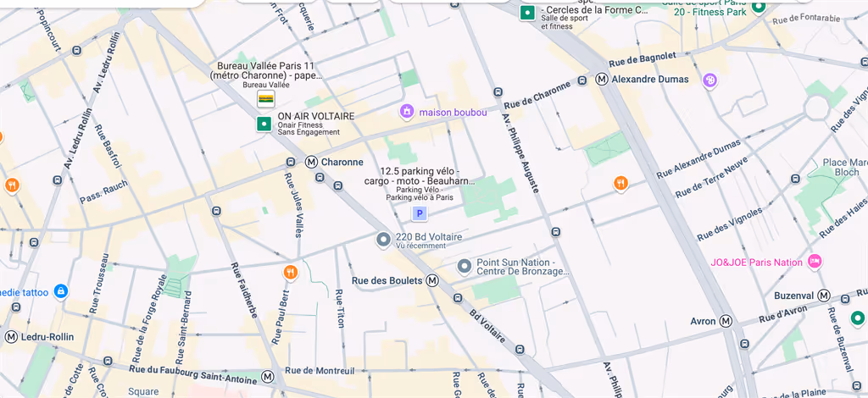Viewport: 868px width, 398px height.
Task: Click the 220 Bd Voltaire recent pin
Action: [x=384, y=240]
